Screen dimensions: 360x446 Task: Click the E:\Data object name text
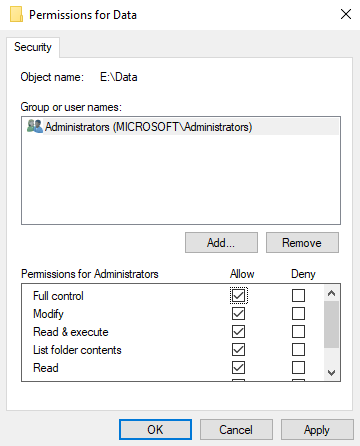pyautogui.click(x=119, y=77)
